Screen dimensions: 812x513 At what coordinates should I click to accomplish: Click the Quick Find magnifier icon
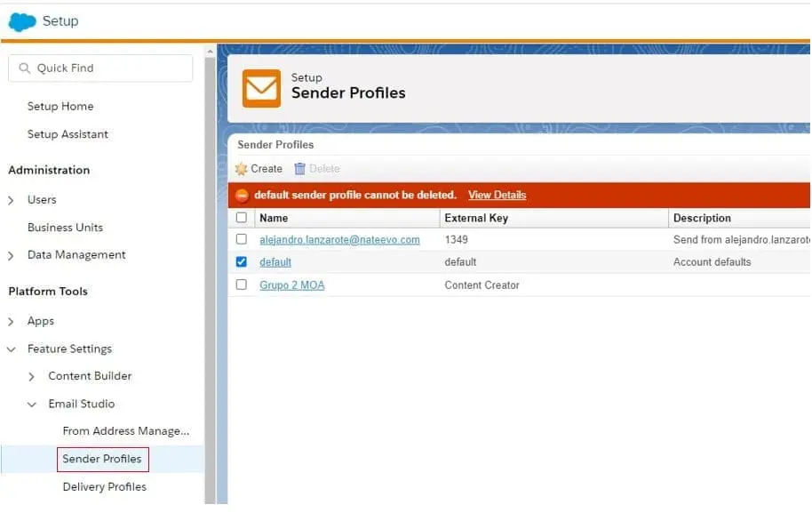(x=24, y=68)
